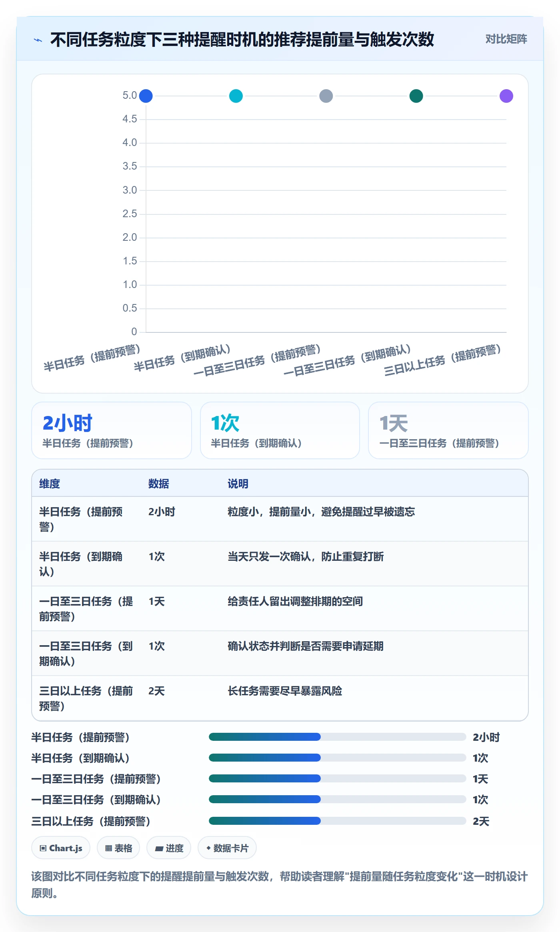560x932 pixels.
Task: Click the 维度 column header
Action: click(x=50, y=484)
